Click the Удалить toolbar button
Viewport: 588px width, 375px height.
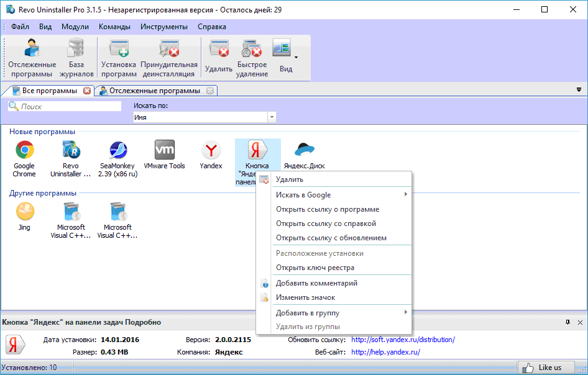pyautogui.click(x=219, y=58)
